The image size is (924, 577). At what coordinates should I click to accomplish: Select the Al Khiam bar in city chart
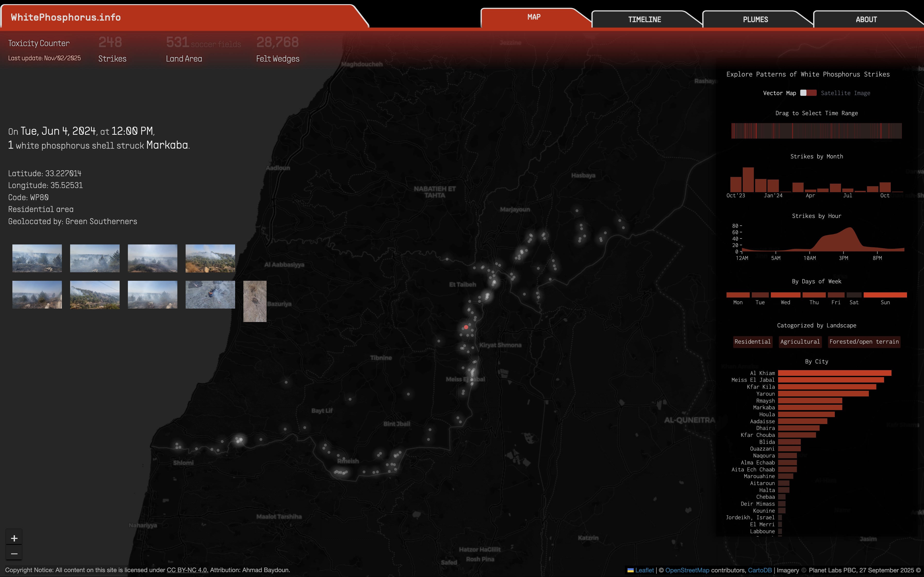click(834, 373)
